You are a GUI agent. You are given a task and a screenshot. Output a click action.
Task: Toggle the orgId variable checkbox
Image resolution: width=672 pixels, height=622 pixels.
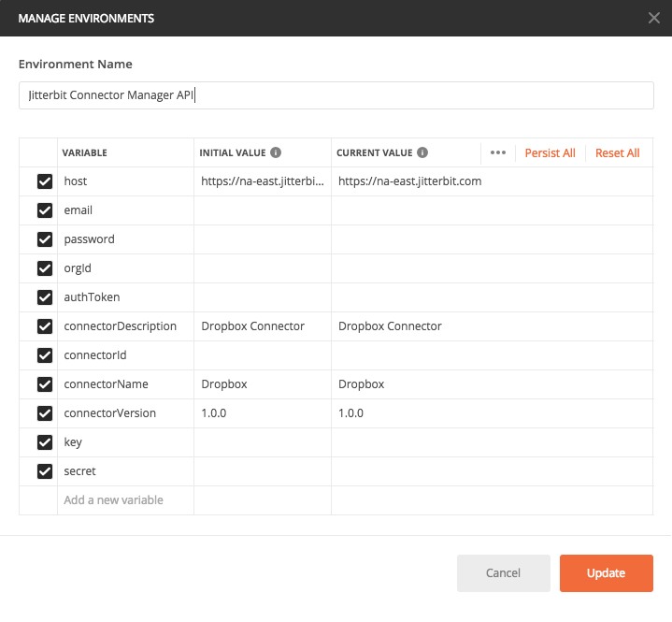45,268
